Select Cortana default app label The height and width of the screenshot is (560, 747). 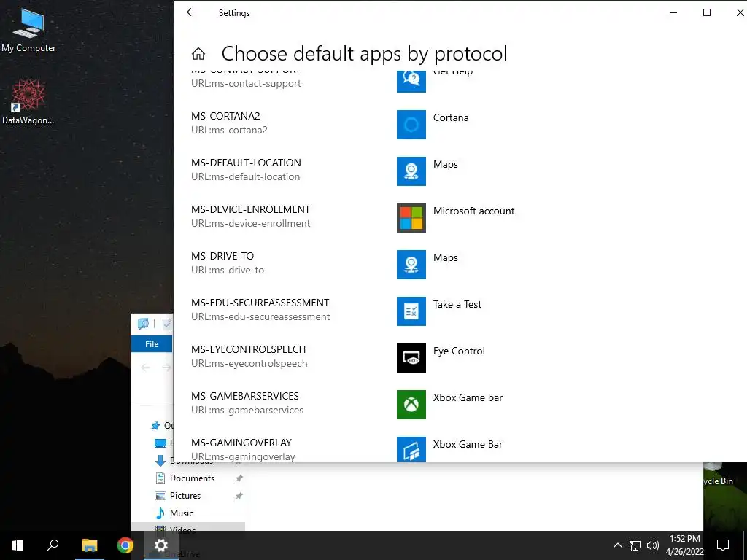pos(451,117)
